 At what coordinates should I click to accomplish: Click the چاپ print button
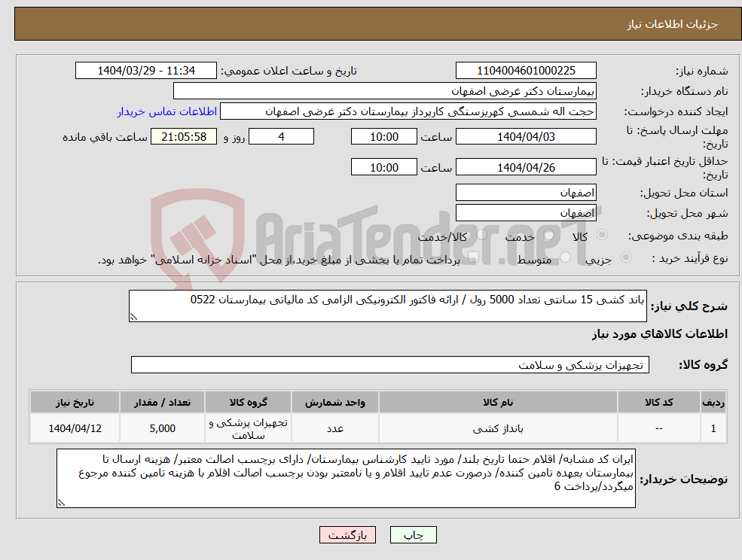pos(413,535)
